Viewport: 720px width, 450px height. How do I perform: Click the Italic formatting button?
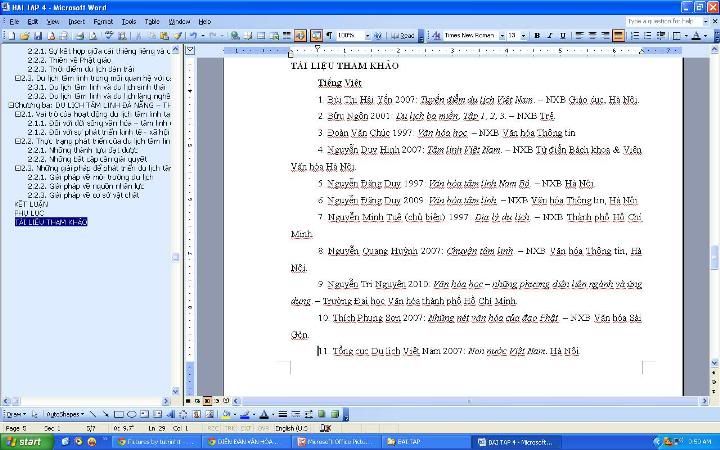pyautogui.click(x=549, y=35)
